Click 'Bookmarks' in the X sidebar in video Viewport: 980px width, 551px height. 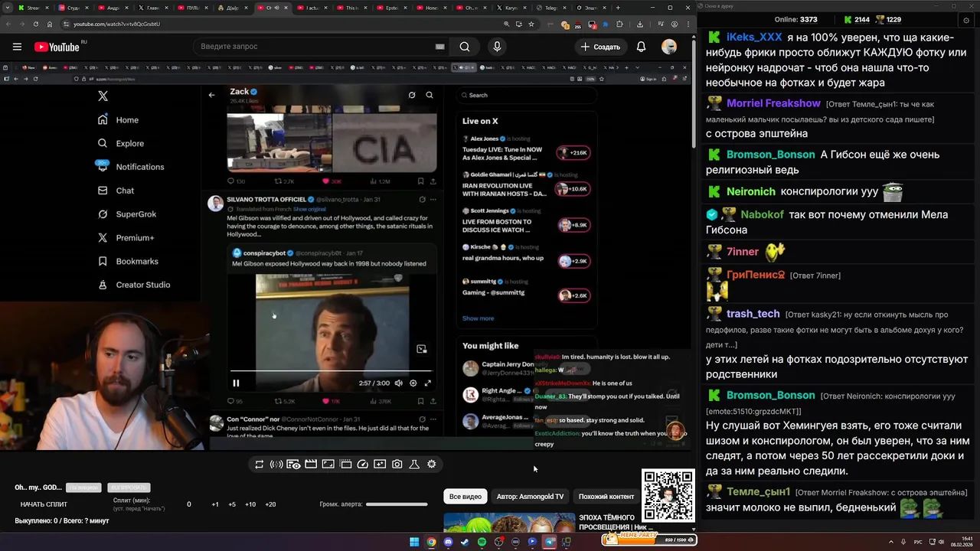(137, 262)
